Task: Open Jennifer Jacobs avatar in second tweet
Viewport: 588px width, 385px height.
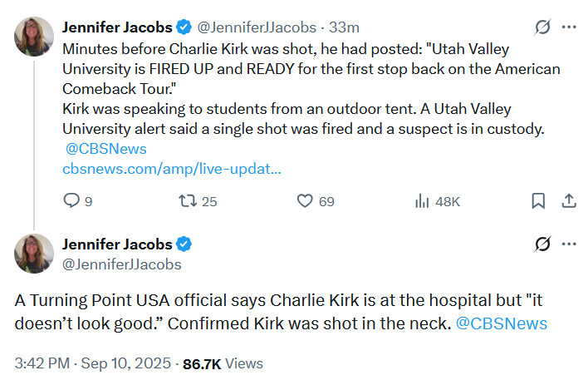Action: tap(33, 254)
